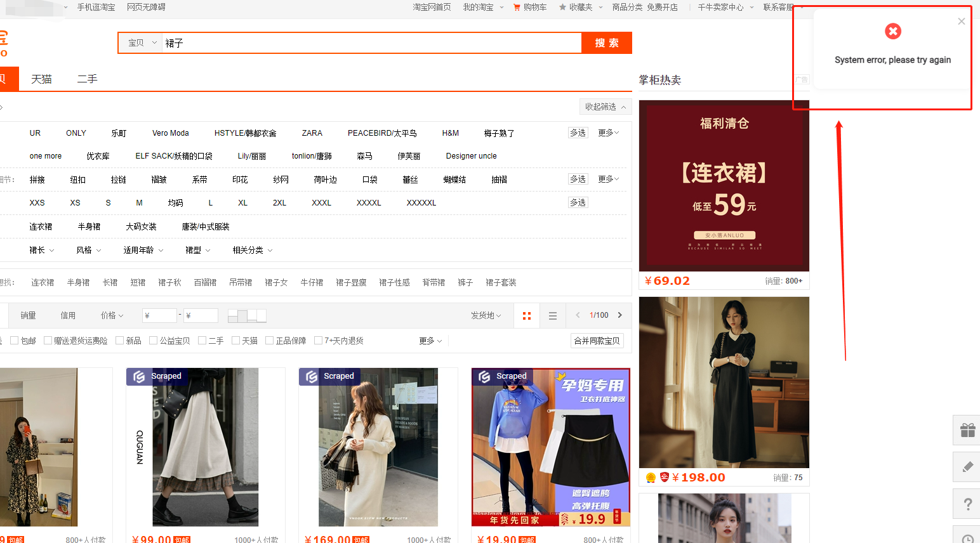Click 免费开店 link

tap(662, 7)
